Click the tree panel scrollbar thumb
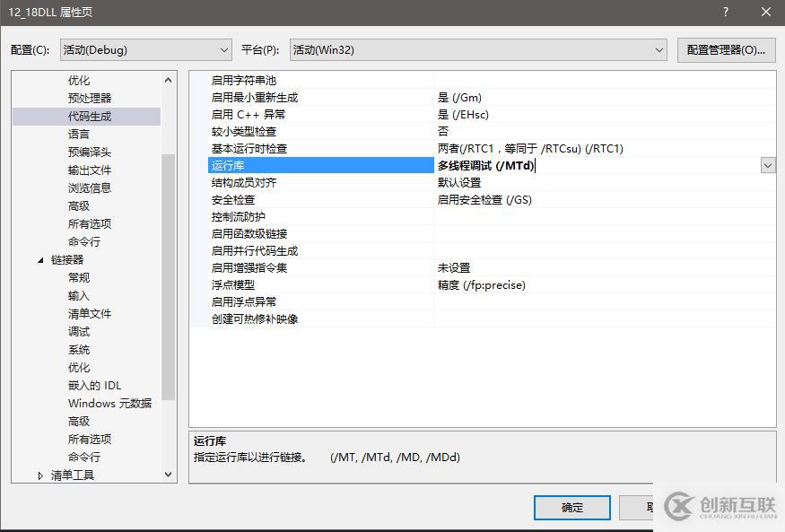 [169, 276]
